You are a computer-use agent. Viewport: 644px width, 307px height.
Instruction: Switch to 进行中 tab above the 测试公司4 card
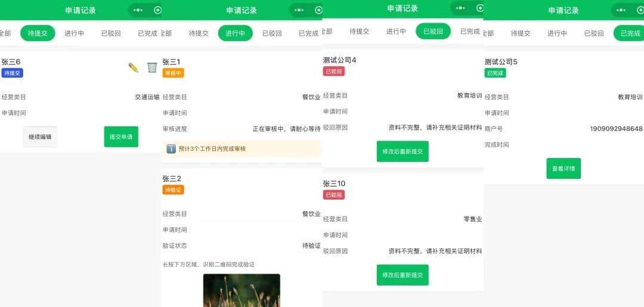397,31
